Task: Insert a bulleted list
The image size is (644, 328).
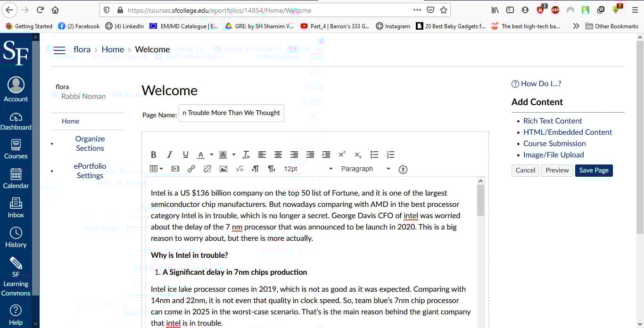Action: 374,155
